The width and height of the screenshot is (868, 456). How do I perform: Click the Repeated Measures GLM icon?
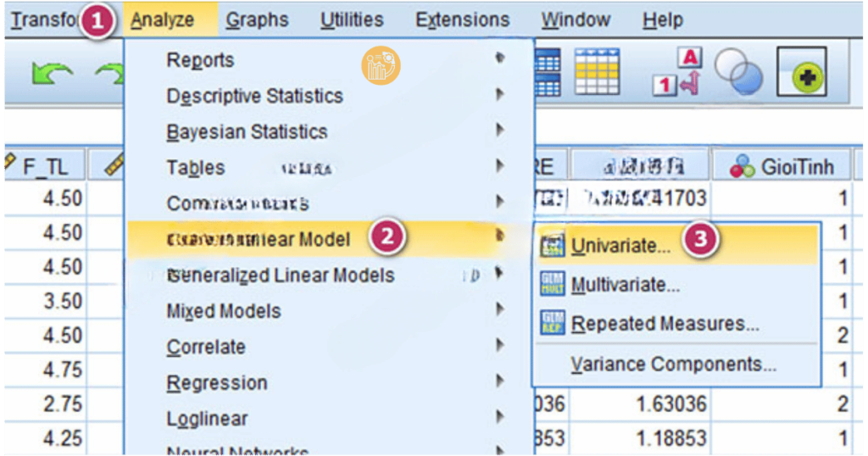coord(552,324)
